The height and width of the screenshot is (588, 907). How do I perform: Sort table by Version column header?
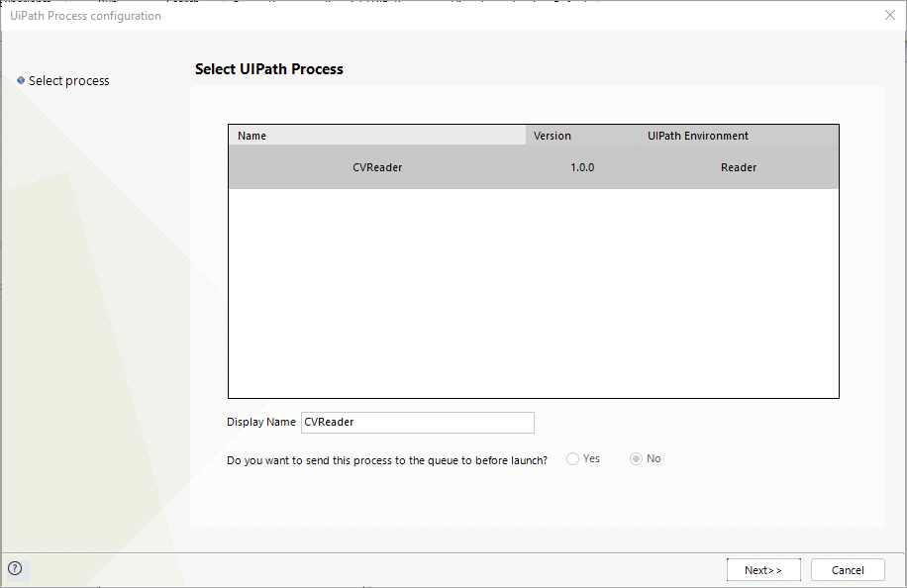[x=582, y=136]
